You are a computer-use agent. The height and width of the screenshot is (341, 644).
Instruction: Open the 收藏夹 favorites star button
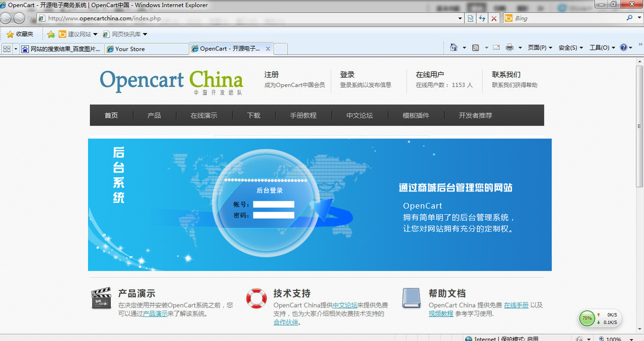20,34
